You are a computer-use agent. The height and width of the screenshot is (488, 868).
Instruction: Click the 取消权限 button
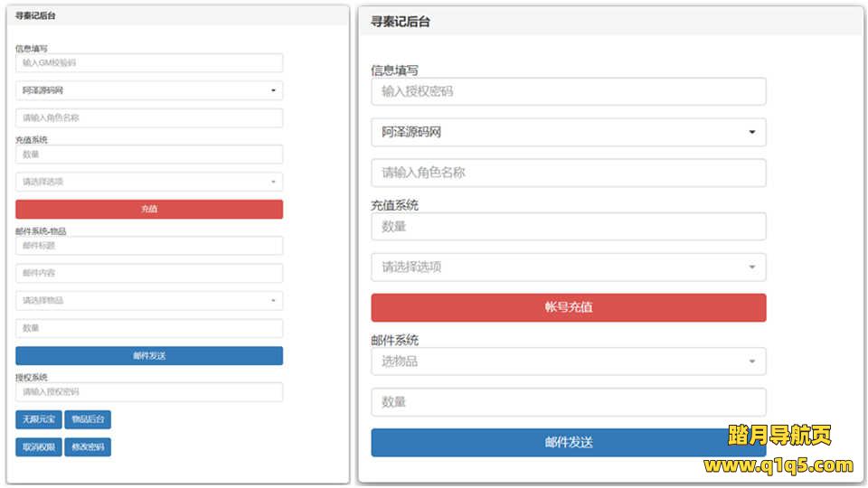[39, 447]
